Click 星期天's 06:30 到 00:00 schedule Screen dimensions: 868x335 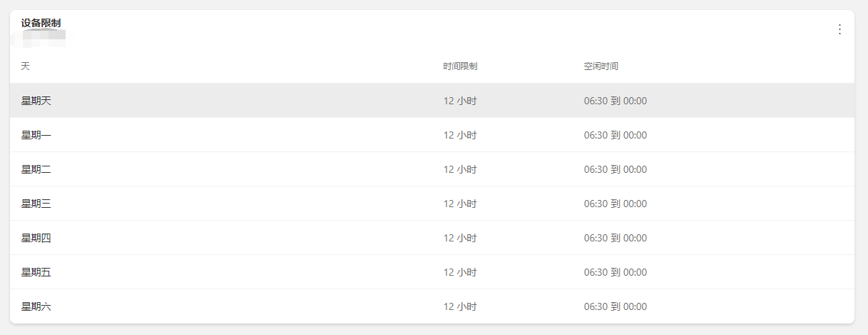click(615, 101)
